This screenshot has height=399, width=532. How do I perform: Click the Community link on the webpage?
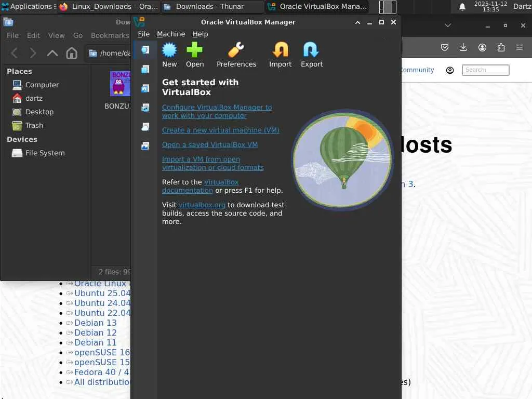418,70
